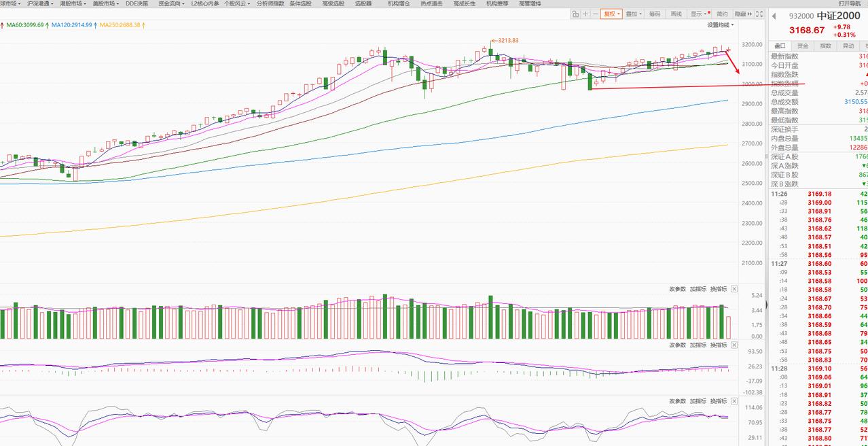The height and width of the screenshot is (446, 868).
Task: Click the 11:28 tick row
Action: [x=818, y=368]
